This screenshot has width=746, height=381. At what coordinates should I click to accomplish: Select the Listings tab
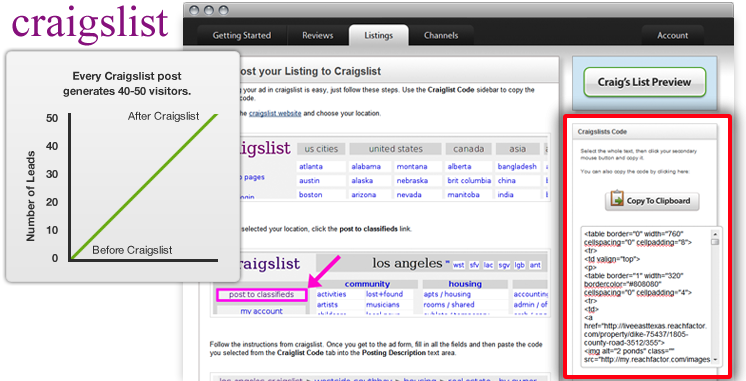tap(378, 36)
